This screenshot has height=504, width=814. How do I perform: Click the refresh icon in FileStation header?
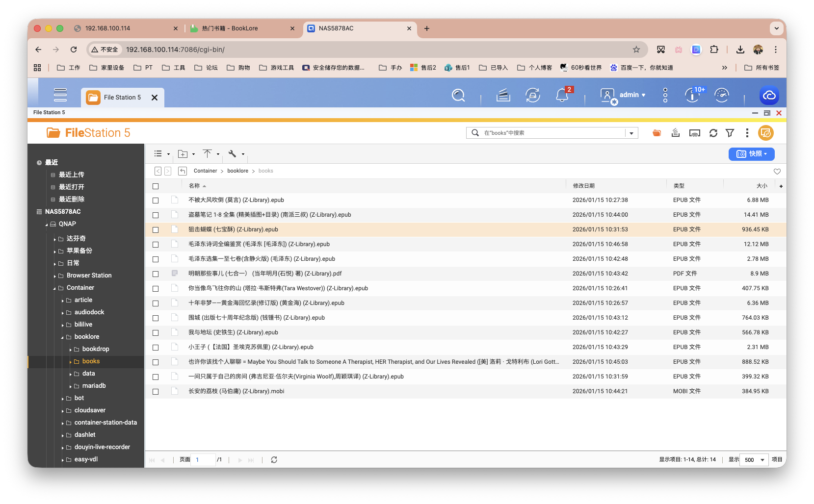coord(713,133)
